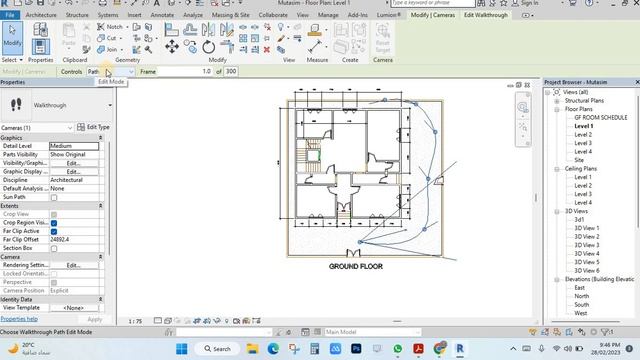Image resolution: width=640 pixels, height=360 pixels.
Task: Click the Cut geometry tool
Action: (107, 38)
